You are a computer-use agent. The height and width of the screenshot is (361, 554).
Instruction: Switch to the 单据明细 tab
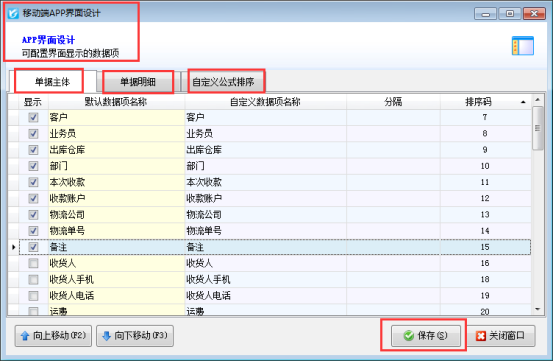(138, 82)
